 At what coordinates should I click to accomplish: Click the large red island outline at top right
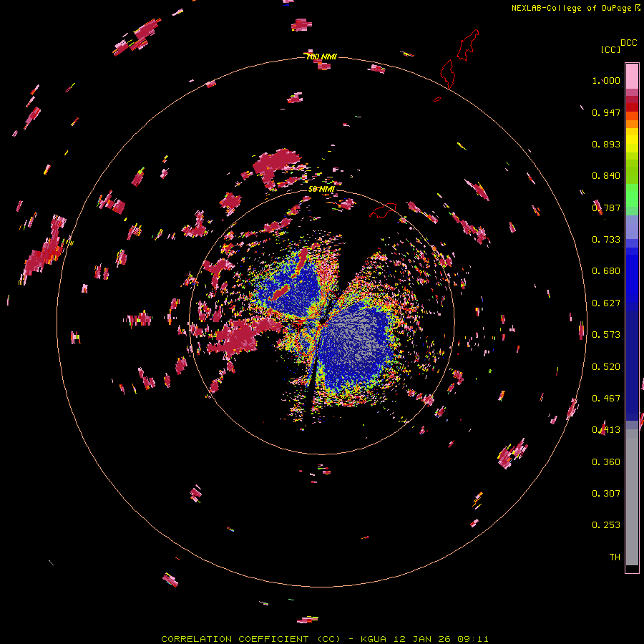(x=467, y=45)
